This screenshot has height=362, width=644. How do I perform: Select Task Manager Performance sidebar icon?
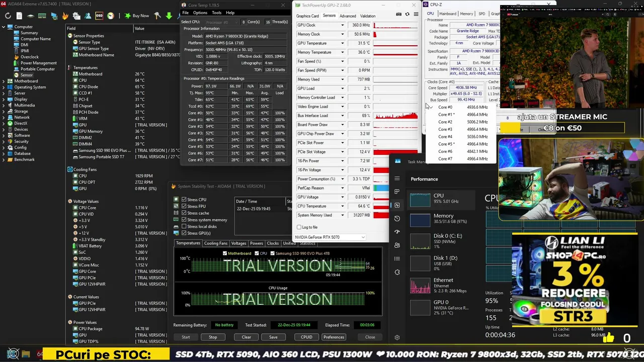397,205
